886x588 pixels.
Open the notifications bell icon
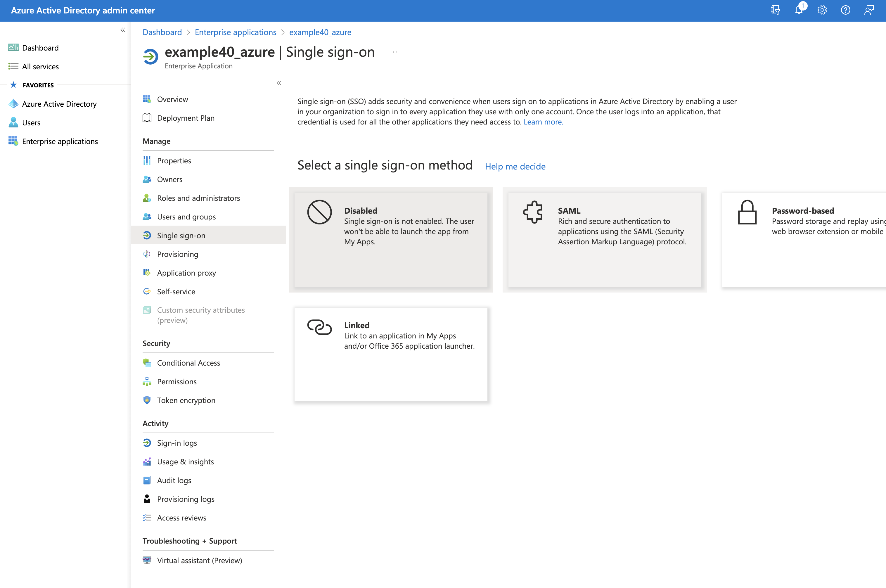(x=799, y=10)
